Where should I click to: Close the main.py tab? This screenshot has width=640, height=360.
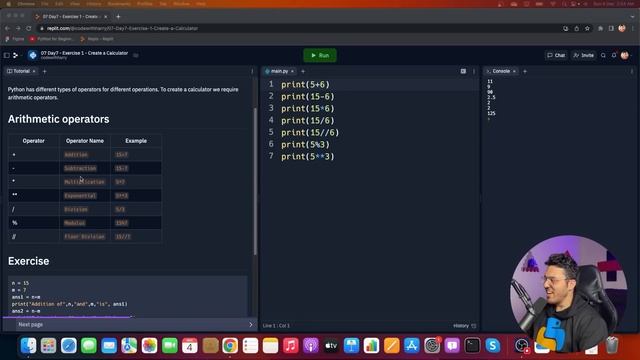tap(292, 71)
